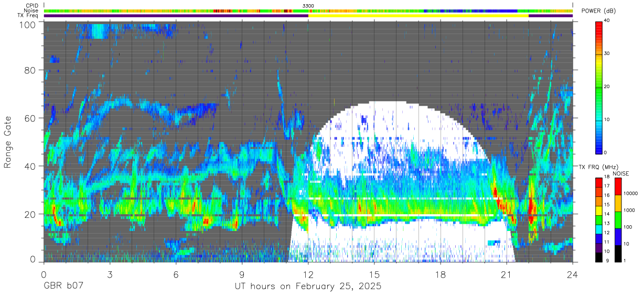644x297 pixels.
Task: Click the 21 hour tick label
Action: [507, 274]
